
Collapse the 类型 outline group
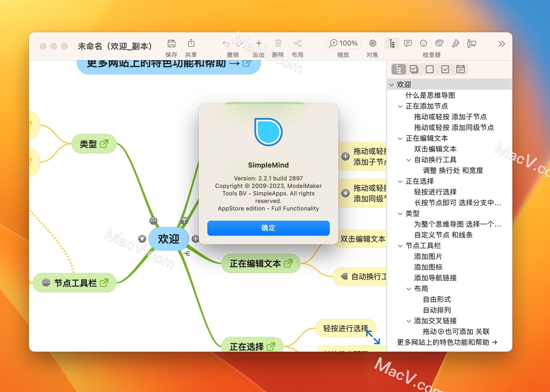click(400, 214)
